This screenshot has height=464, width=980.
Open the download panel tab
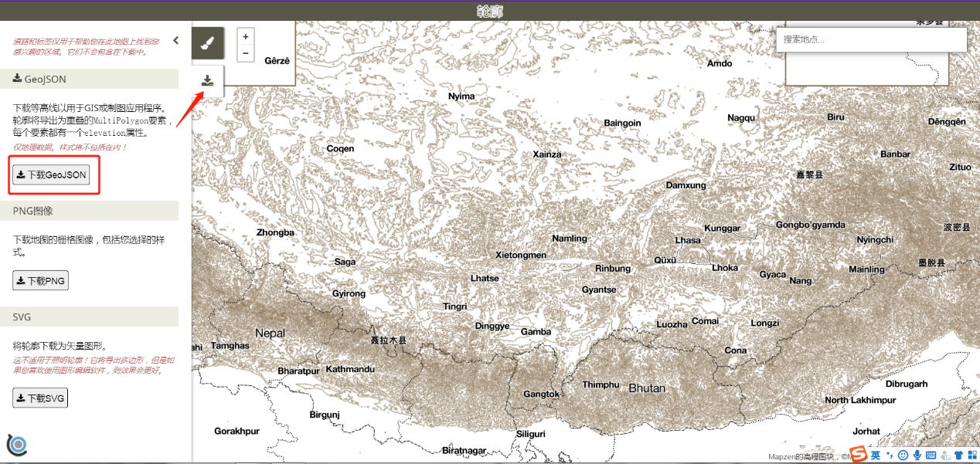[207, 80]
